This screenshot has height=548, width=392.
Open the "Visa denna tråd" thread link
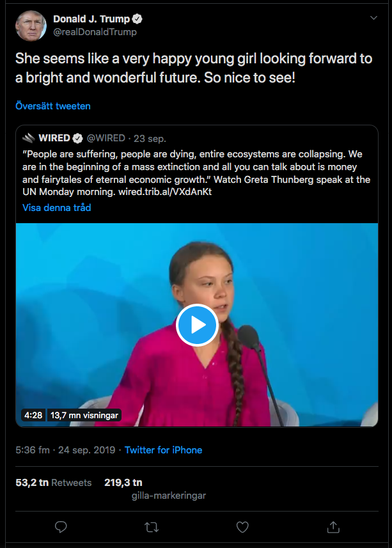point(57,207)
